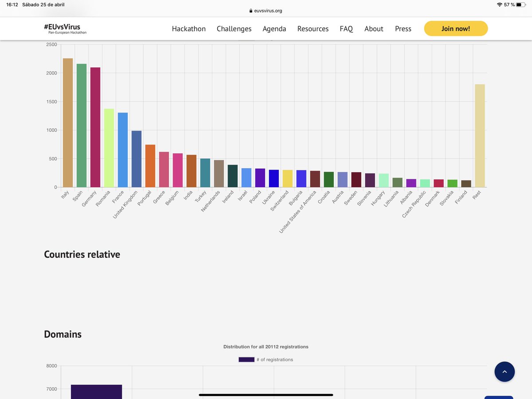Tap the battery icon in status bar
The width and height of the screenshot is (532, 399).
[521, 4]
